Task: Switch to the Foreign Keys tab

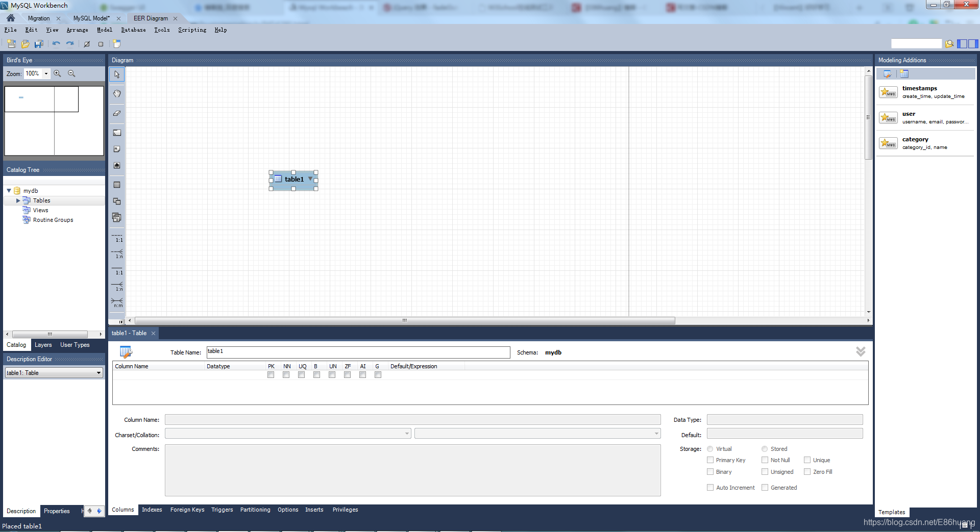Action: (x=187, y=510)
